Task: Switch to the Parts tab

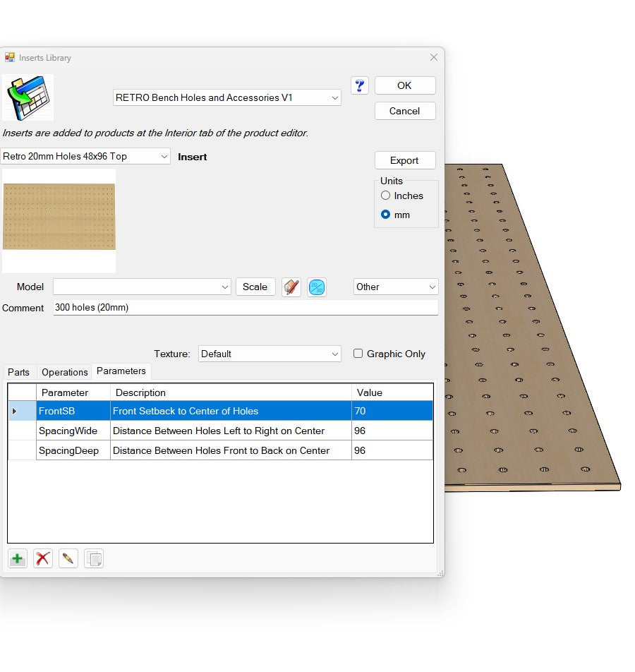Action: point(19,372)
